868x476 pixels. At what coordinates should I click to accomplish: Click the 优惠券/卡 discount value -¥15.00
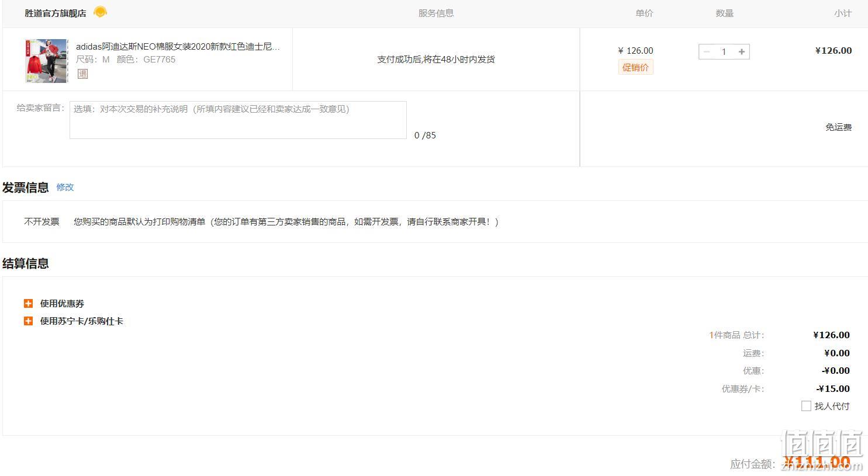(x=833, y=388)
